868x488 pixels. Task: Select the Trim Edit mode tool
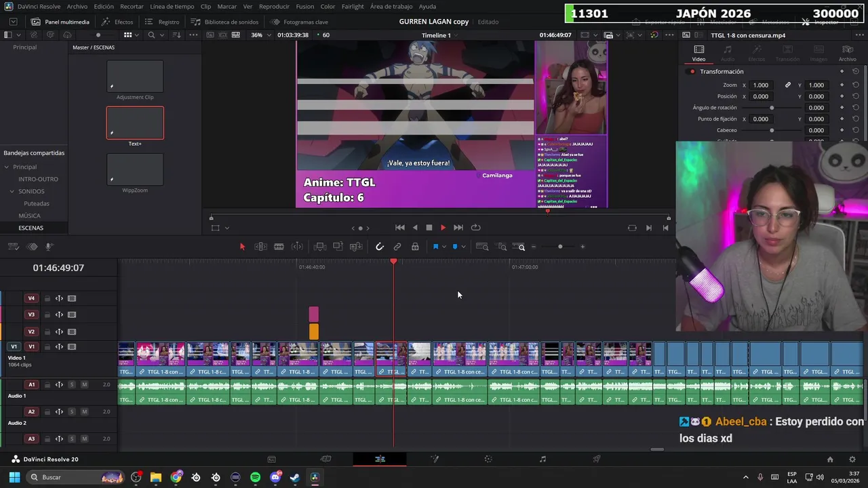(x=260, y=247)
